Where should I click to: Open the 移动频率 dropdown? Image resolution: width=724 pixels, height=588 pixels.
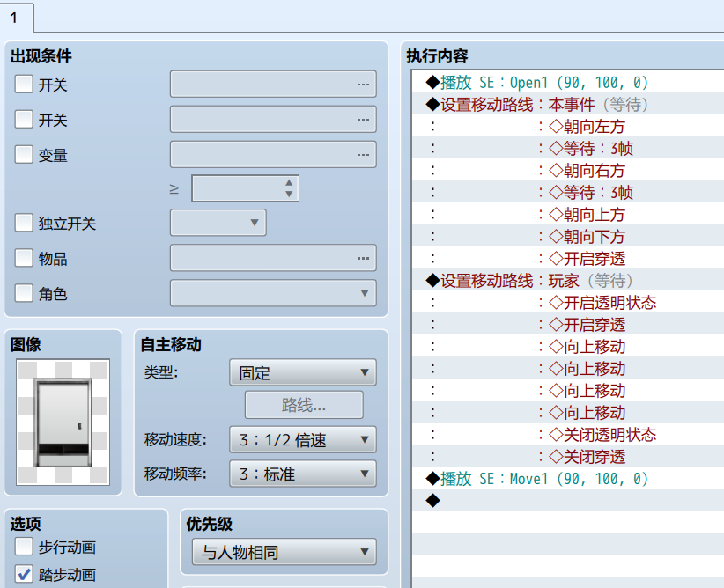pyautogui.click(x=303, y=474)
